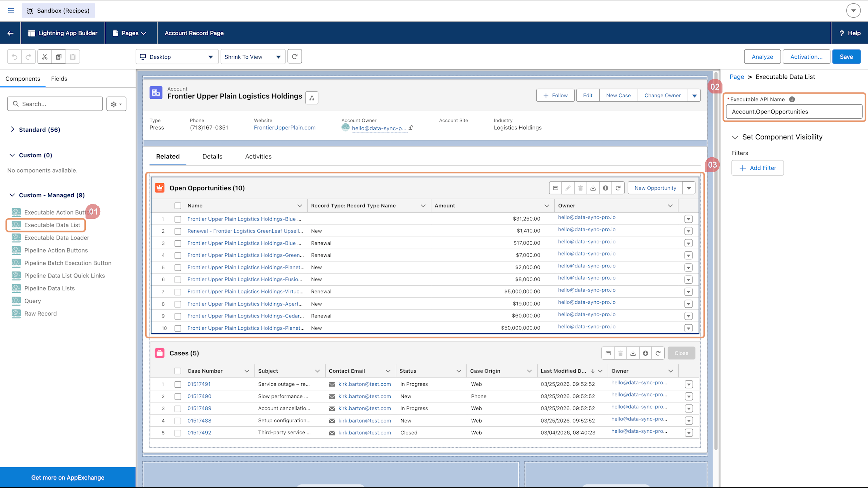This screenshot has height=488, width=868.
Task: Expand the Standard (56) components section
Action: 12,129
